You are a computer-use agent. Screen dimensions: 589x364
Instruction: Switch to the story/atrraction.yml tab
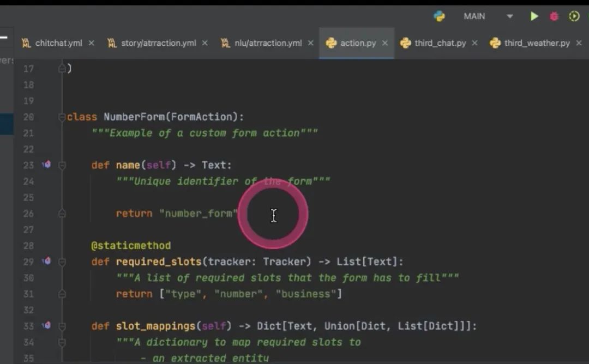(x=159, y=43)
